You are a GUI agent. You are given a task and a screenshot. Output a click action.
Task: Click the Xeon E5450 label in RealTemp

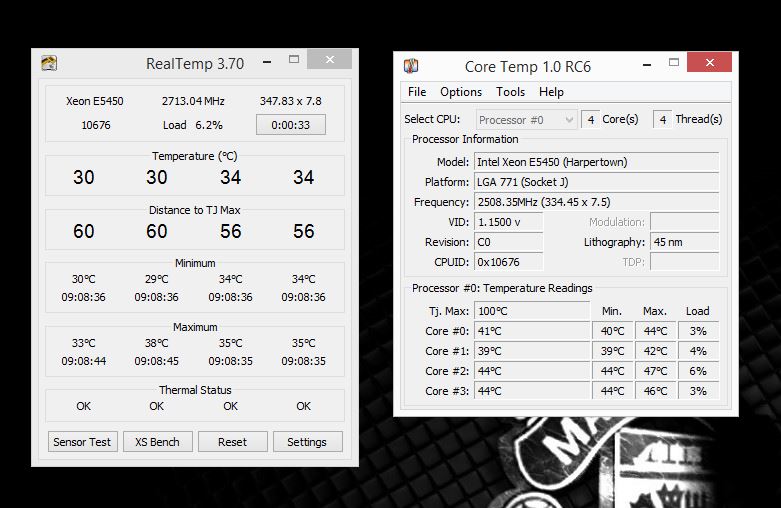(95, 101)
